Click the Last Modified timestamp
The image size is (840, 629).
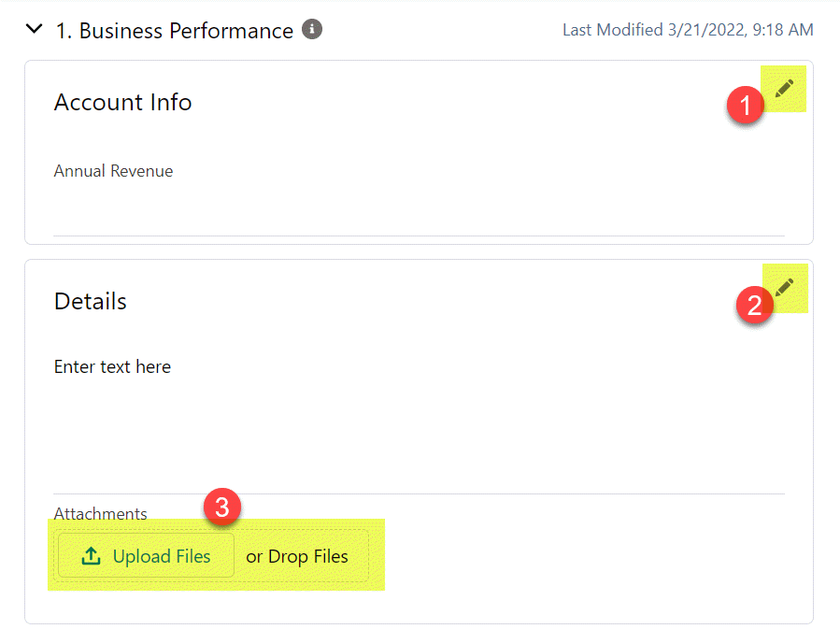pyautogui.click(x=688, y=30)
